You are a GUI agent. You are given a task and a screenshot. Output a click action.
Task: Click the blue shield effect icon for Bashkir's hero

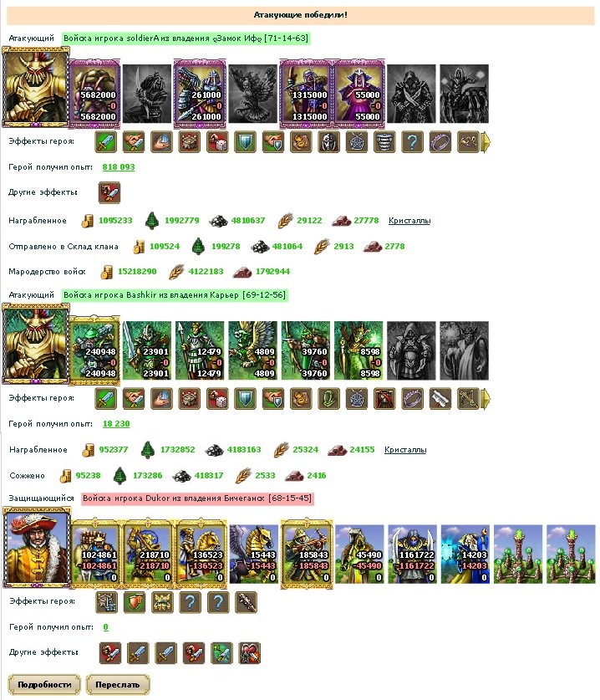click(x=246, y=399)
